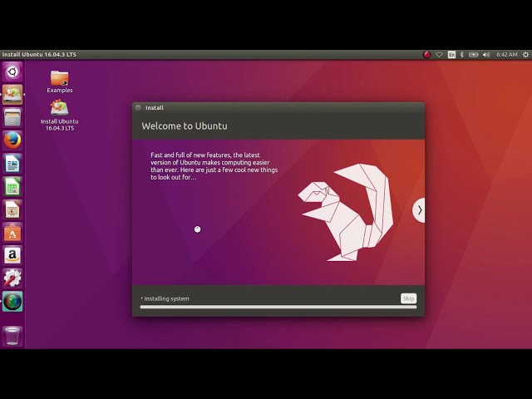Open Amazon launcher icon

[12, 255]
